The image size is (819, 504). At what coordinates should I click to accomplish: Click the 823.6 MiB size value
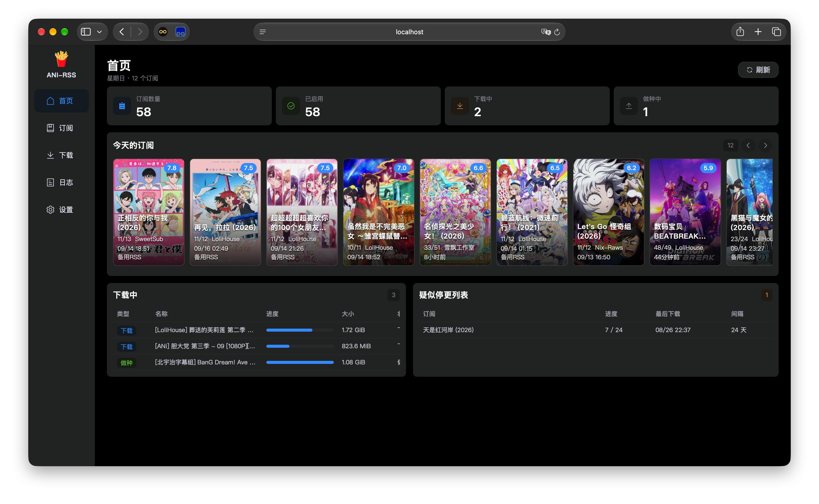(x=356, y=346)
